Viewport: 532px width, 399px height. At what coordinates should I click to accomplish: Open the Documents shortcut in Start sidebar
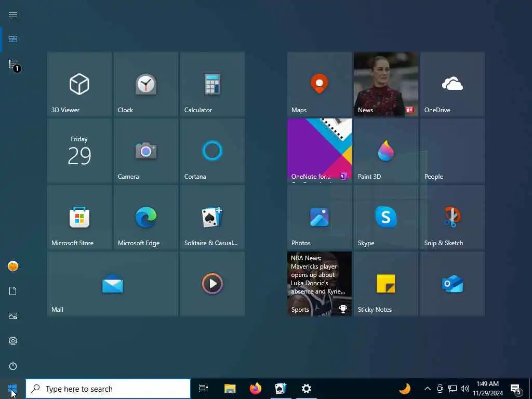pyautogui.click(x=13, y=291)
